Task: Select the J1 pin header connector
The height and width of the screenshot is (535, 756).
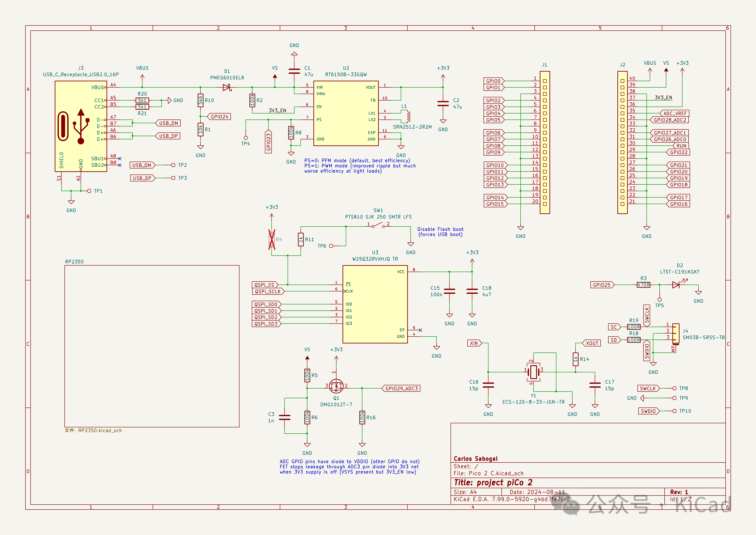Action: [x=545, y=142]
